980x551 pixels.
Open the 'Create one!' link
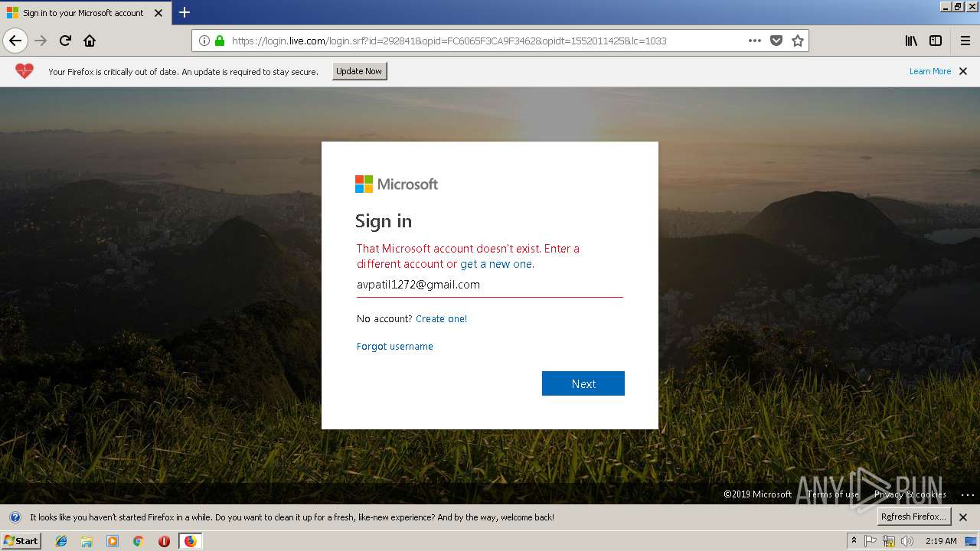(441, 319)
